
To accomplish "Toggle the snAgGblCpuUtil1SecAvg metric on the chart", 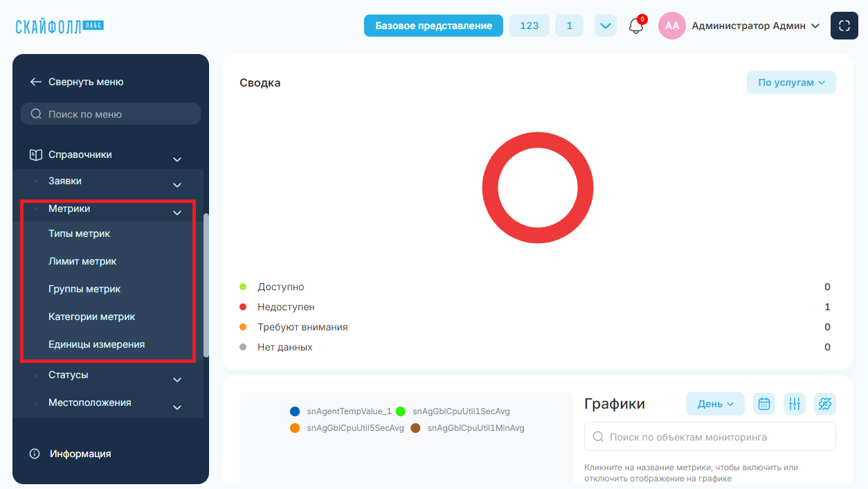I will [x=453, y=411].
